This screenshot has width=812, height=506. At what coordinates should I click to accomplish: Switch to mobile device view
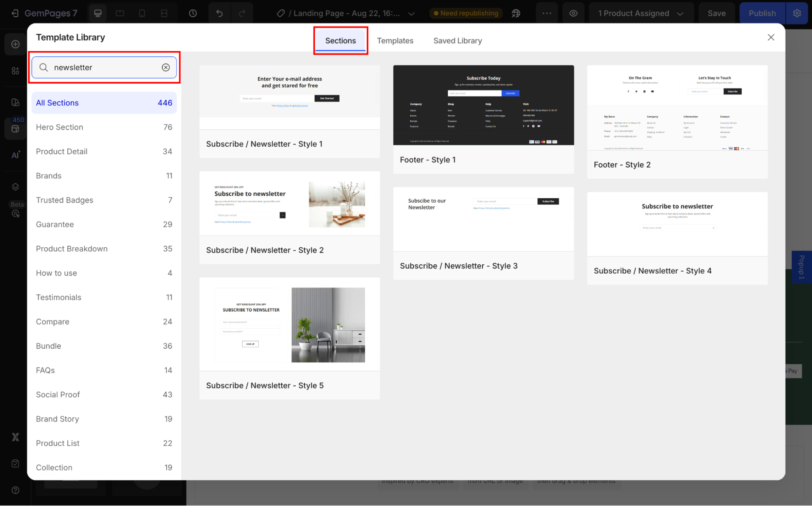pos(142,13)
